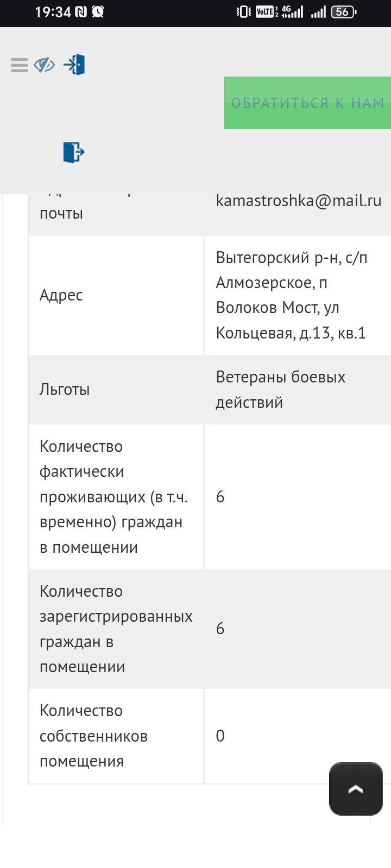Tap the alarm clock status icon
Viewport: 391px width, 868px height.
point(98,12)
